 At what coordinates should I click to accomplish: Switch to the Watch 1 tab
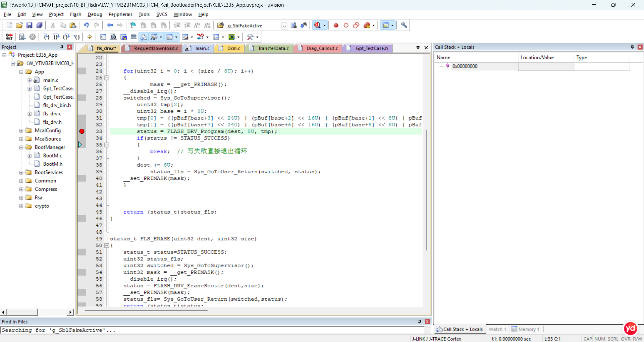pyautogui.click(x=497, y=329)
